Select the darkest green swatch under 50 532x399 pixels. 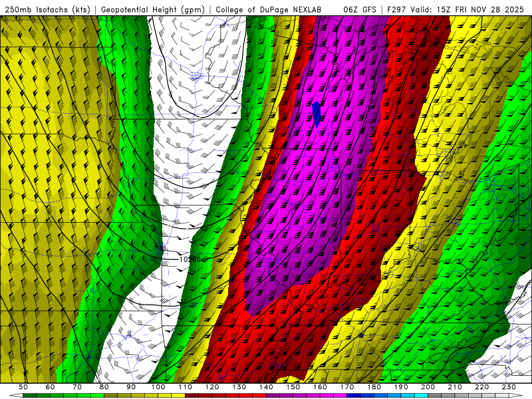(x=30, y=395)
